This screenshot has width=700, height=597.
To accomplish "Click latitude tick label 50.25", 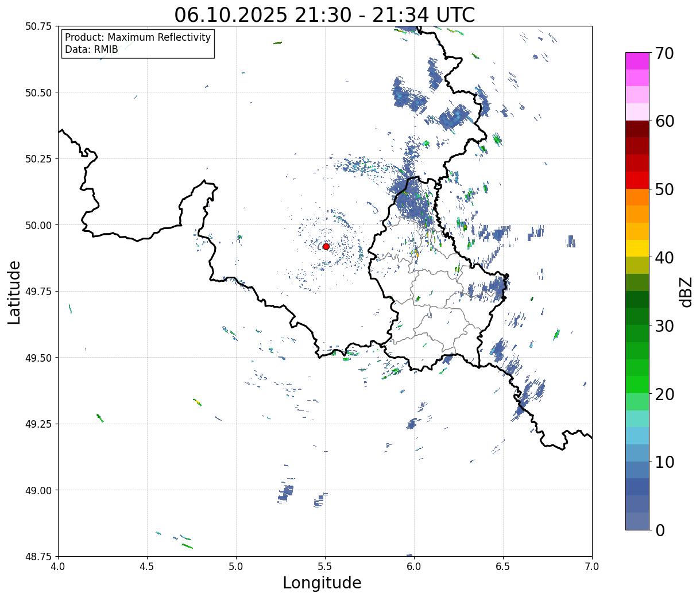I will pyautogui.click(x=38, y=158).
